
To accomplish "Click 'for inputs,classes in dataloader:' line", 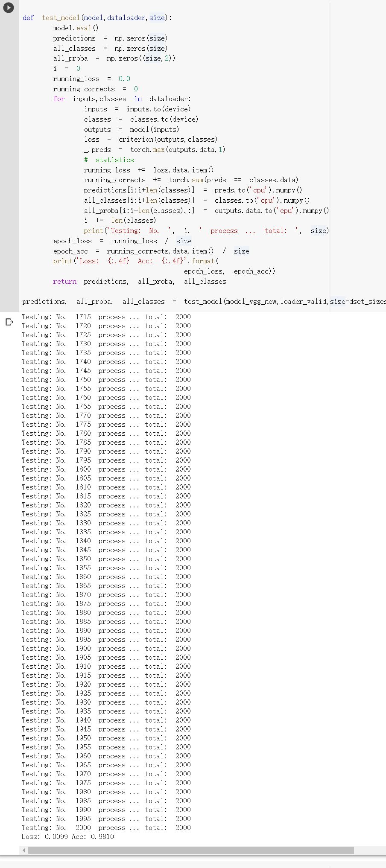I will click(122, 99).
